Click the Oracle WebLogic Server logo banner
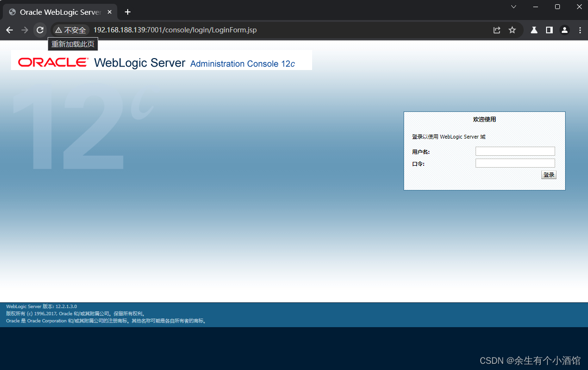 (x=162, y=60)
